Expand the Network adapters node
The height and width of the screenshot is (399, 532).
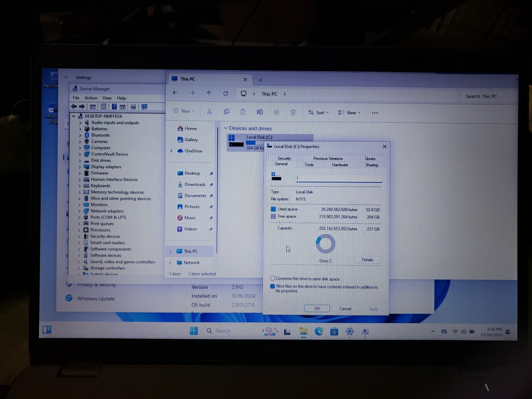tap(80, 211)
